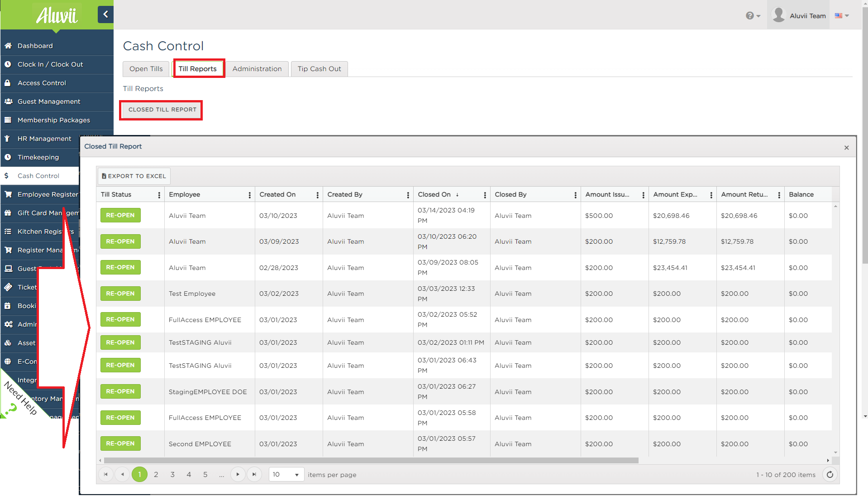This screenshot has width=868, height=501.
Task: Click the Export to Excel button
Action: [134, 176]
